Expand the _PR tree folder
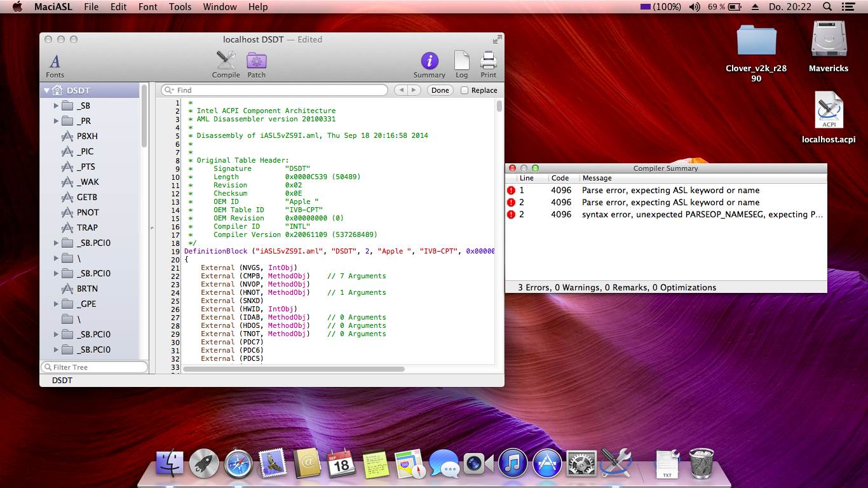868x488 pixels. click(x=56, y=121)
